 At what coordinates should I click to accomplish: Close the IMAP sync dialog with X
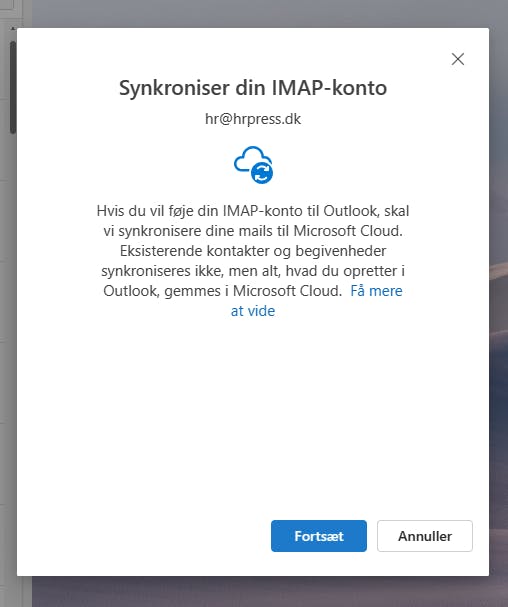(x=458, y=59)
